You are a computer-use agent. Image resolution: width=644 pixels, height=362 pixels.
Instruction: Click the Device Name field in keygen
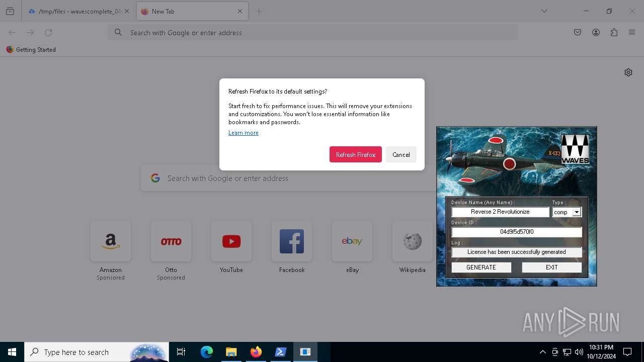point(500,212)
